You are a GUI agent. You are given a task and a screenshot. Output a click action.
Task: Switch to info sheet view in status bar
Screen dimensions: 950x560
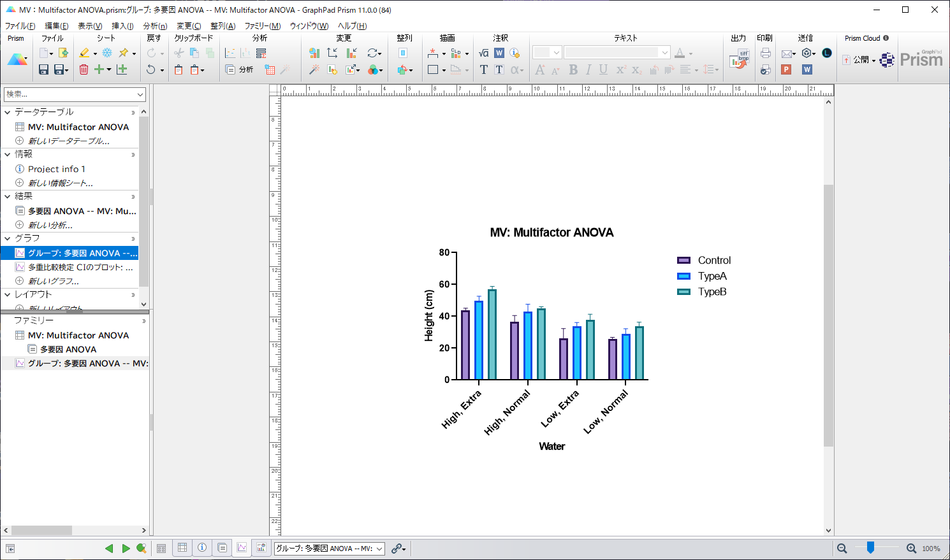(x=202, y=548)
